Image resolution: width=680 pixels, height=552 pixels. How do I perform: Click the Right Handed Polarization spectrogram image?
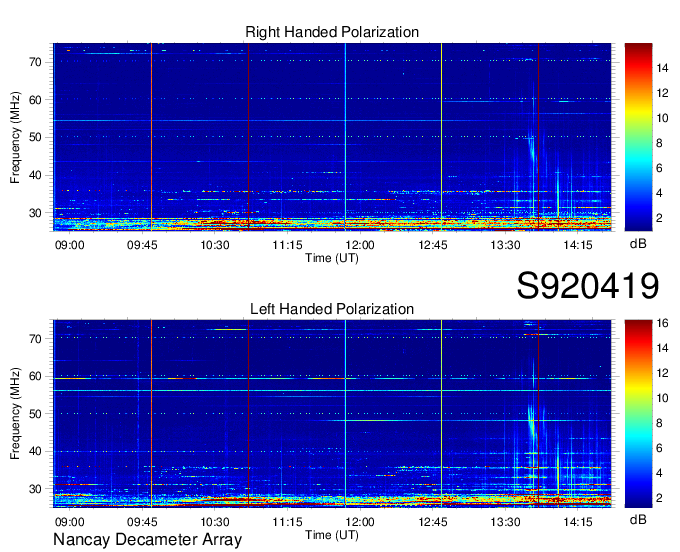[332, 137]
